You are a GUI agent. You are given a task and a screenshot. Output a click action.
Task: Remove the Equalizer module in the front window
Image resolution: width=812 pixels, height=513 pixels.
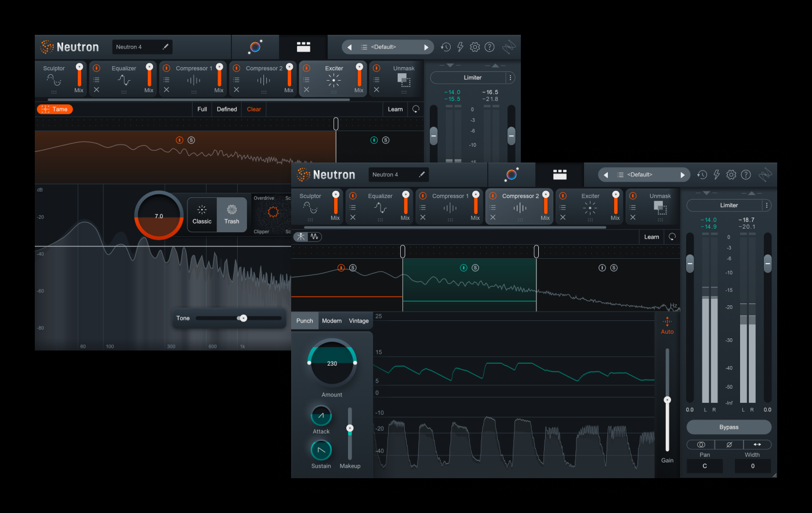tap(353, 218)
